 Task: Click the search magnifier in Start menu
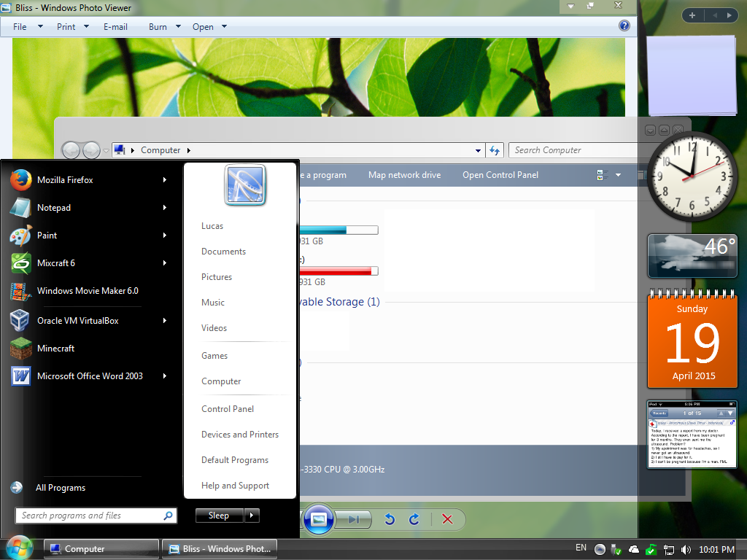169,516
